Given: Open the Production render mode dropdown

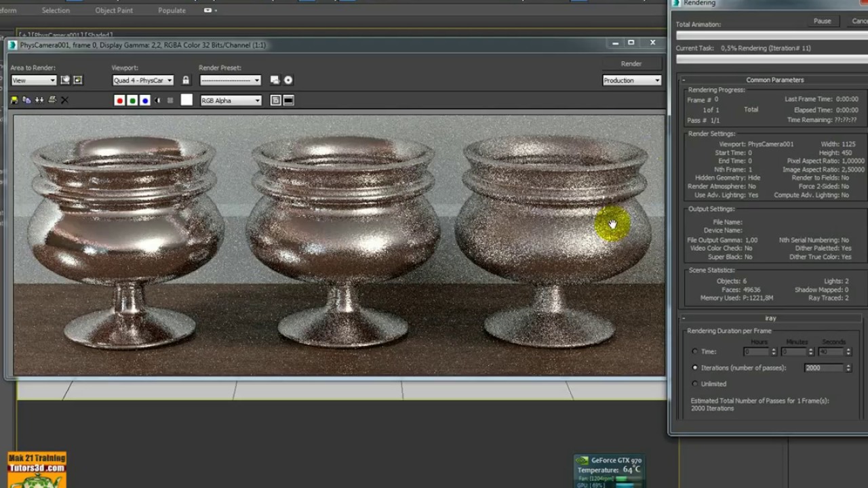Looking at the screenshot, I should point(631,80).
